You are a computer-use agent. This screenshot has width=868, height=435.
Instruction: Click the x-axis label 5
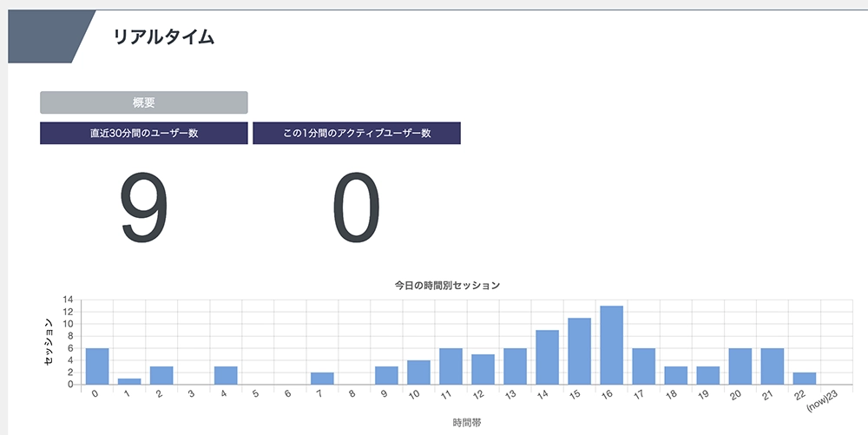[255, 394]
